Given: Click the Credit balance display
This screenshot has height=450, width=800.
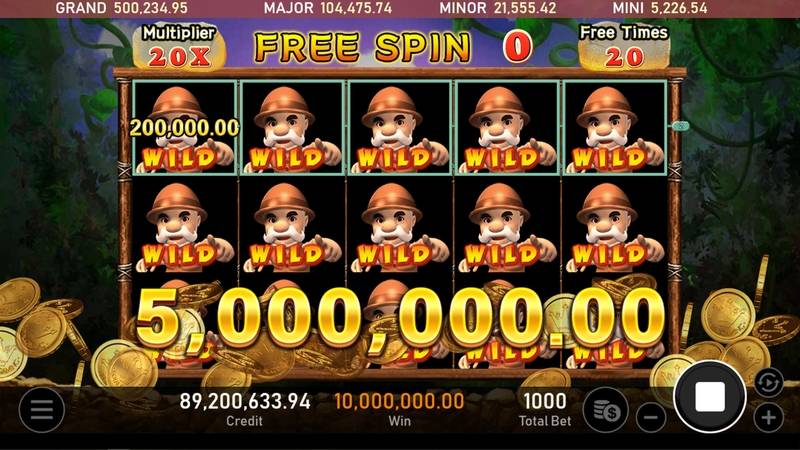Looking at the screenshot, I should pos(245,409).
